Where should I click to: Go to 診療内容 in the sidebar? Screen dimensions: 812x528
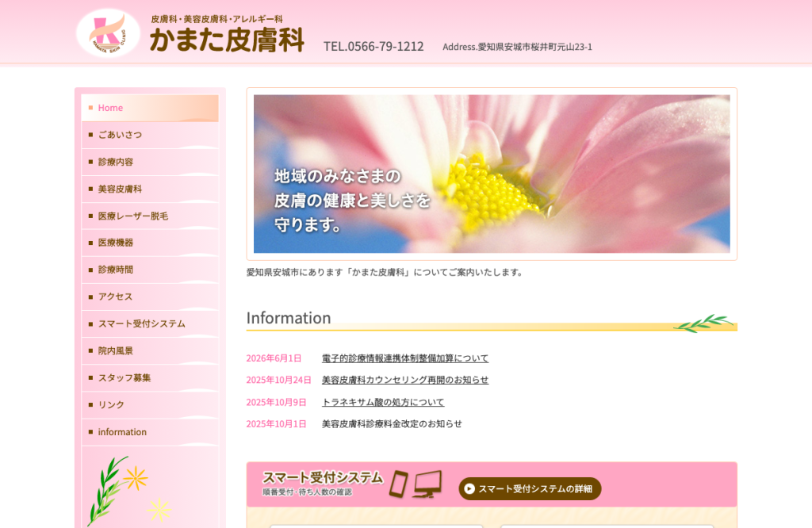pos(150,162)
